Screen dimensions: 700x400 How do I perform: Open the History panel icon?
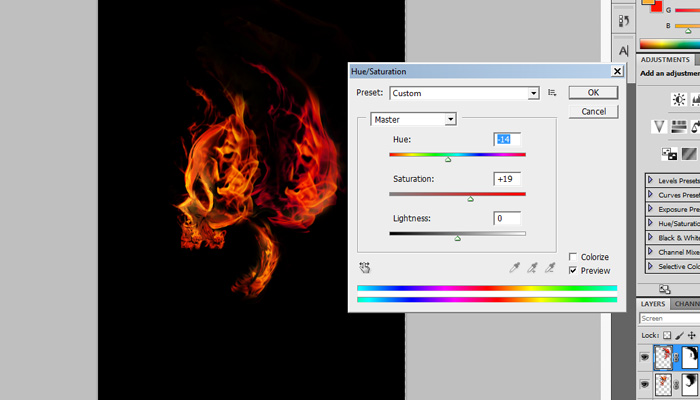pyautogui.click(x=624, y=21)
